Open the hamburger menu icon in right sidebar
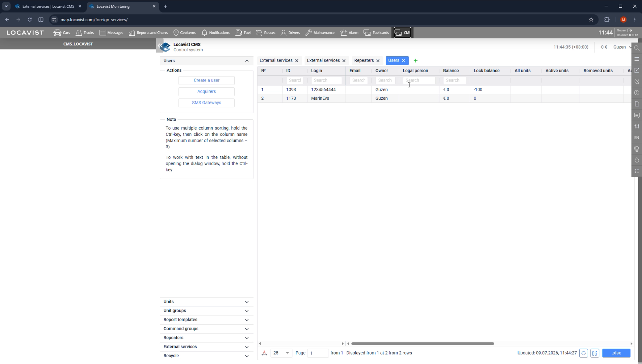 pos(637,59)
